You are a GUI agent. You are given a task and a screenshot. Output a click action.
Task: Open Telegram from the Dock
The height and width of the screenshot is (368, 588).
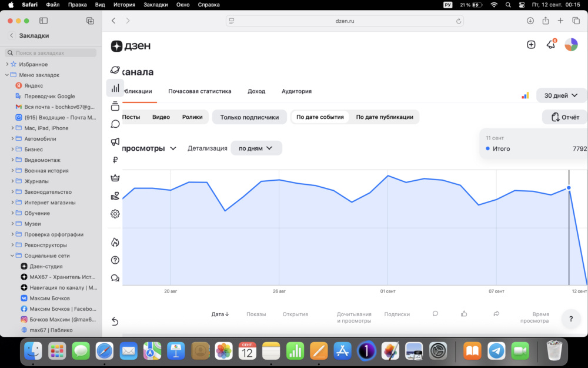coord(496,352)
